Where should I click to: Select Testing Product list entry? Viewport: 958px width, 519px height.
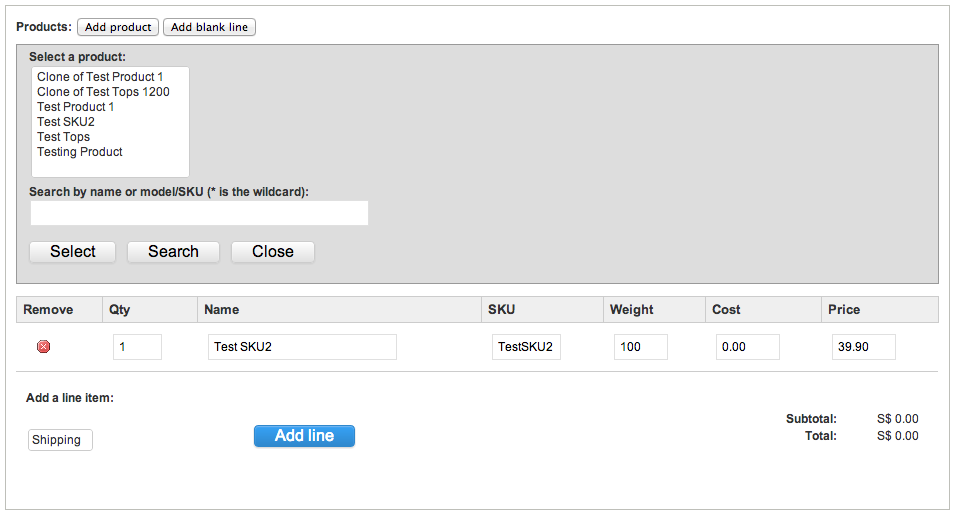point(79,152)
